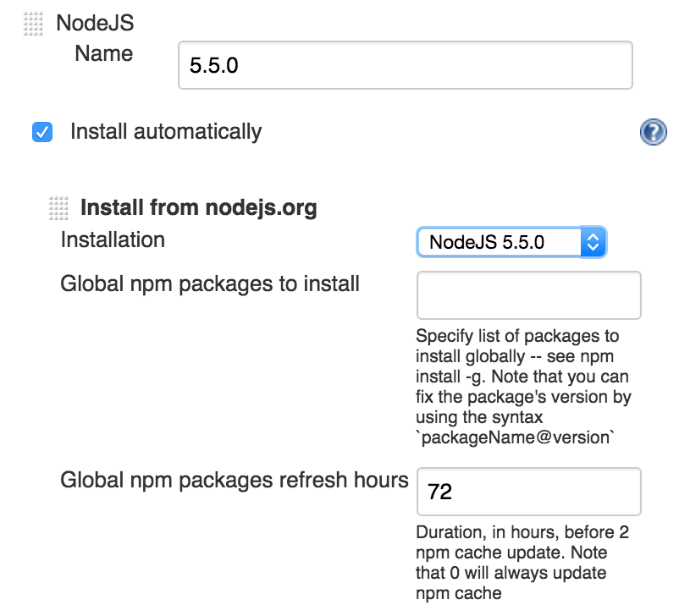Click the NodeJS section title
The width and height of the screenshot is (679, 616).
95,23
